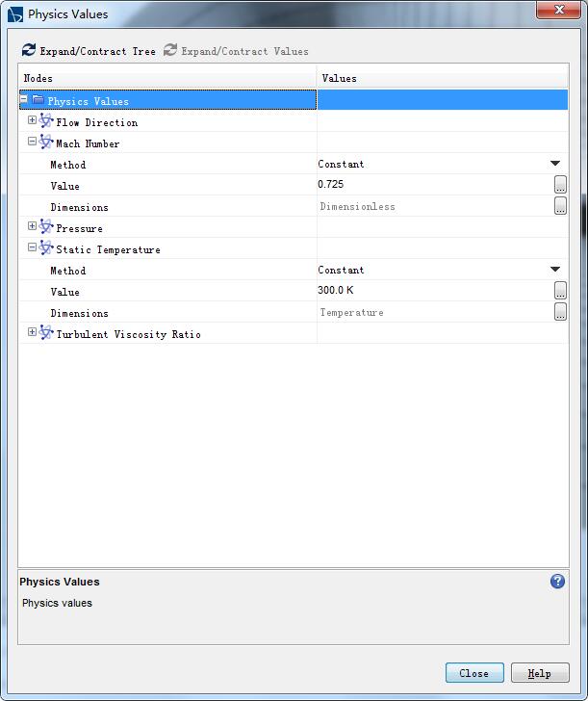
Task: Collapse the Mach Number node
Action: click(32, 142)
